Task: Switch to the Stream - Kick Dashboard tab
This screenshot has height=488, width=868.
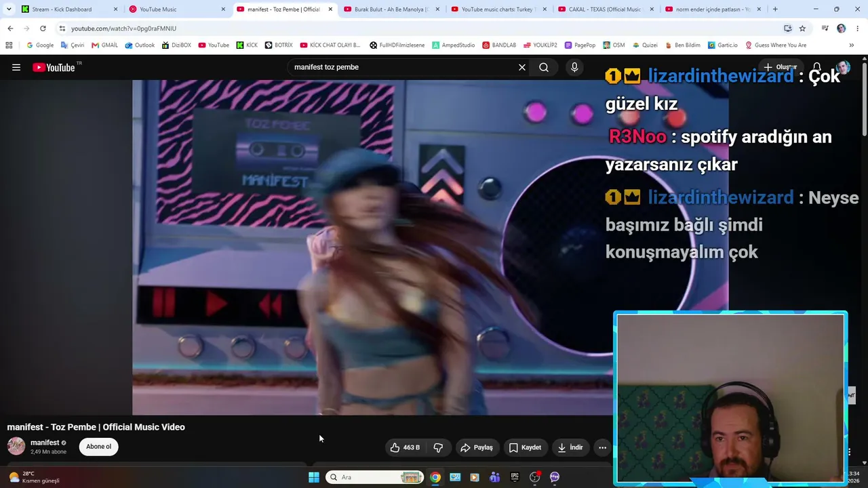Action: [x=70, y=9]
